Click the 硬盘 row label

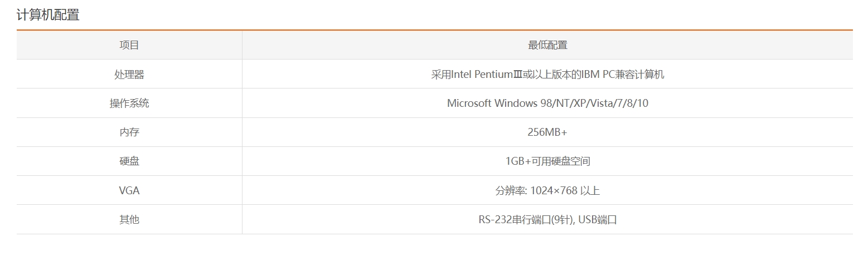129,161
